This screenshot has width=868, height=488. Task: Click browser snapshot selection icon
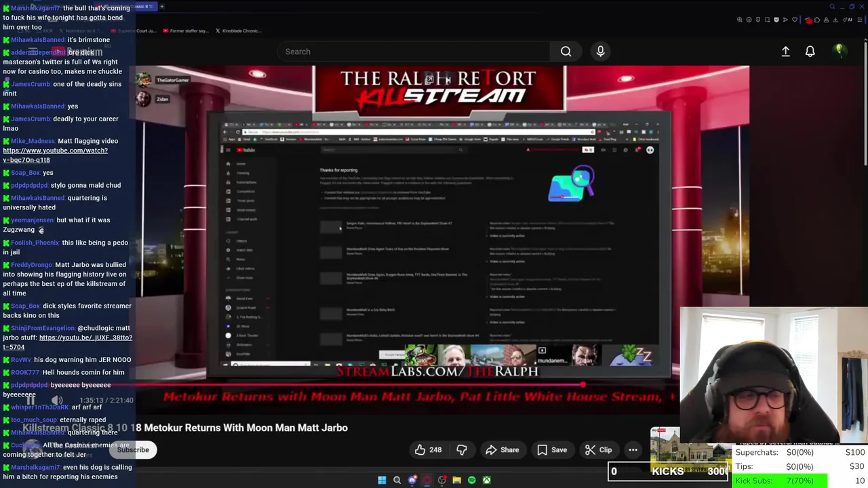(x=767, y=20)
